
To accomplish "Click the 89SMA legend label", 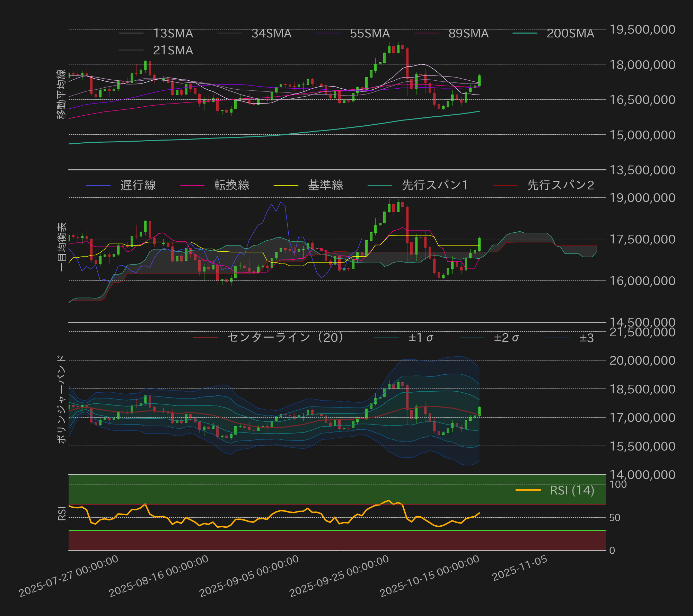I will [x=468, y=33].
